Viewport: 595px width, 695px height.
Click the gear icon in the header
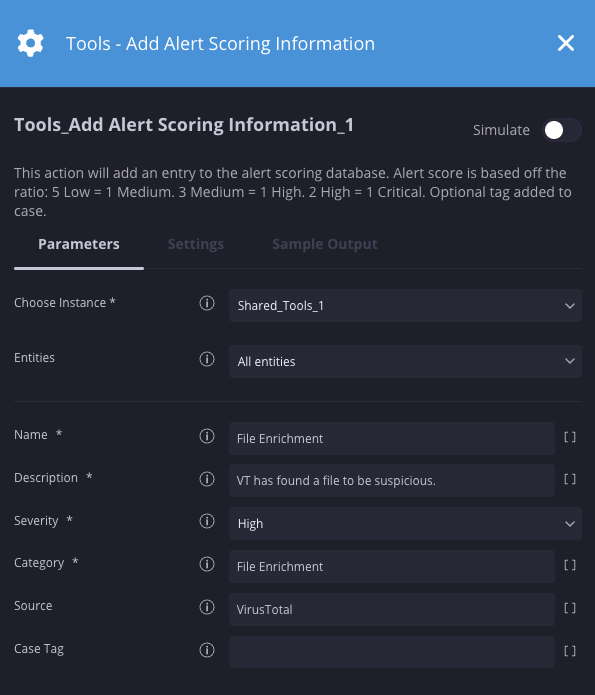click(x=31, y=43)
